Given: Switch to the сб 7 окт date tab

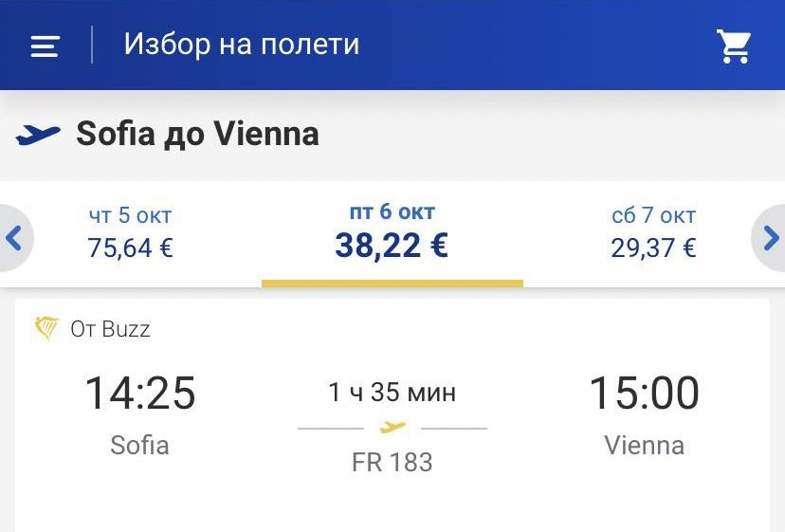Looking at the screenshot, I should tap(653, 232).
